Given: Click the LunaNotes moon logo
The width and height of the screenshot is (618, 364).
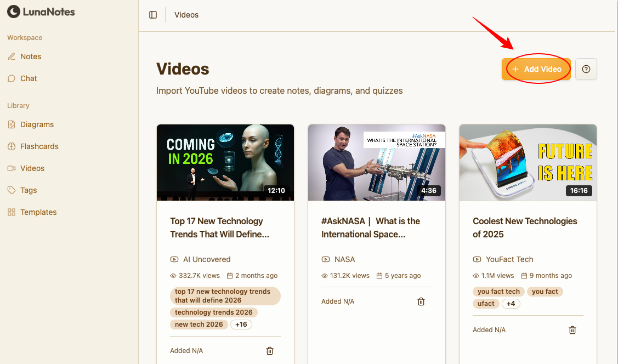Looking at the screenshot, I should click(x=14, y=12).
